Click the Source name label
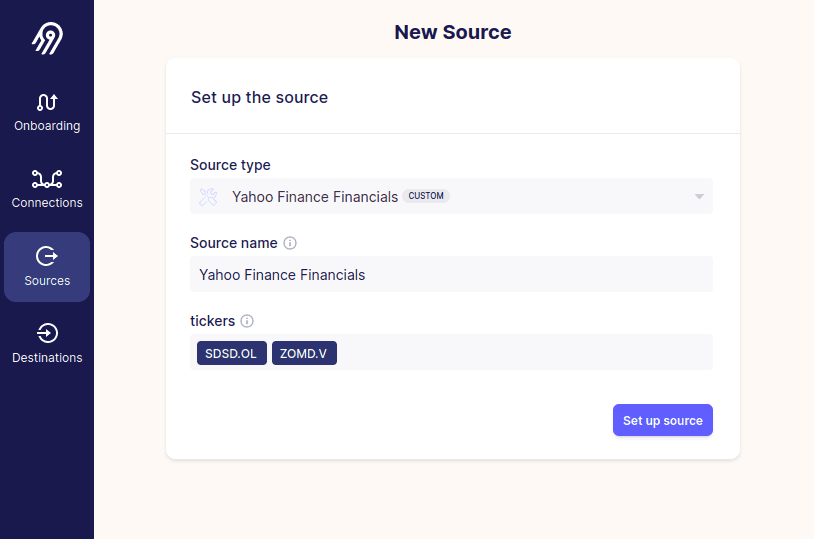Image resolution: width=822 pixels, height=539 pixels. 234,243
